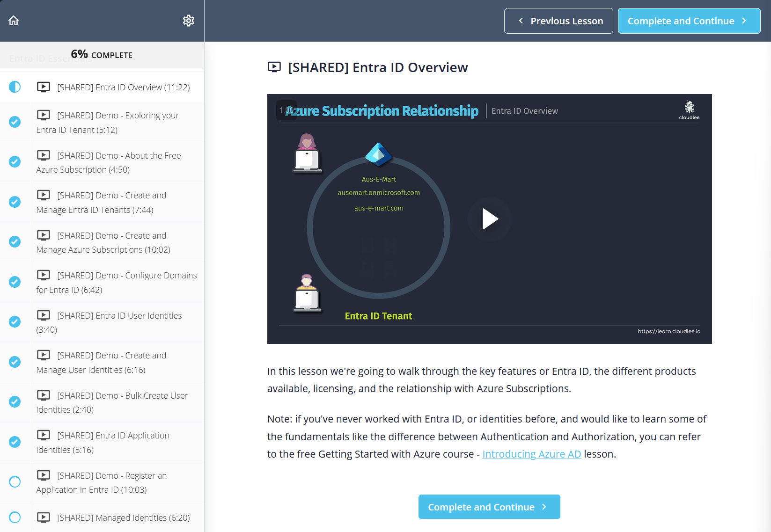Open lesson Create and Manage Entra ID Tenants

point(102,202)
